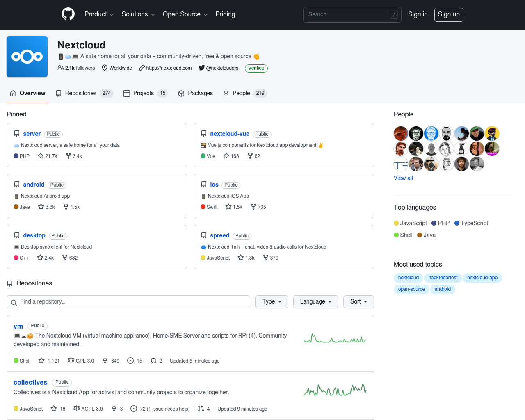This screenshot has width=525, height=420.
Task: Open forks of collectives repository (3)
Action: [x=117, y=409]
